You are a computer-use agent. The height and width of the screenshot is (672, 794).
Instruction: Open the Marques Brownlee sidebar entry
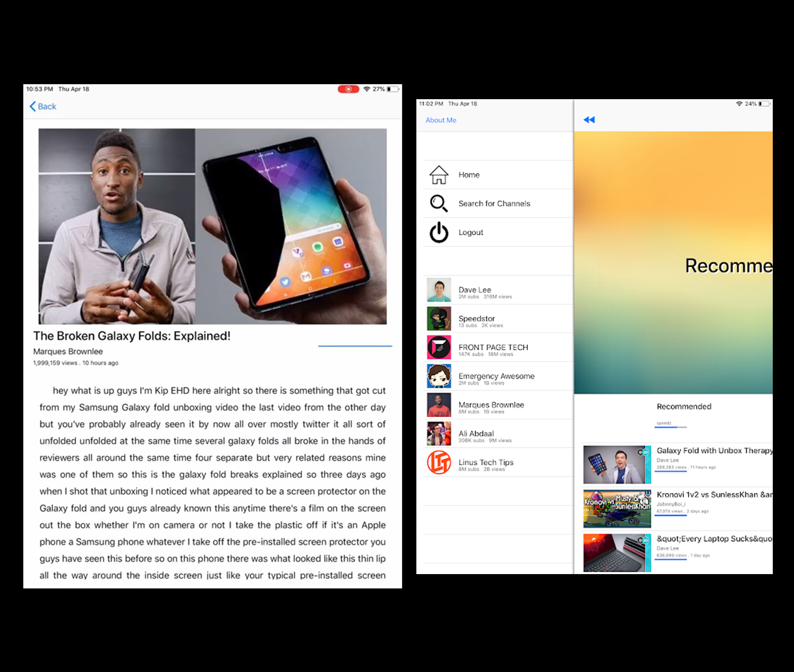pyautogui.click(x=498, y=405)
